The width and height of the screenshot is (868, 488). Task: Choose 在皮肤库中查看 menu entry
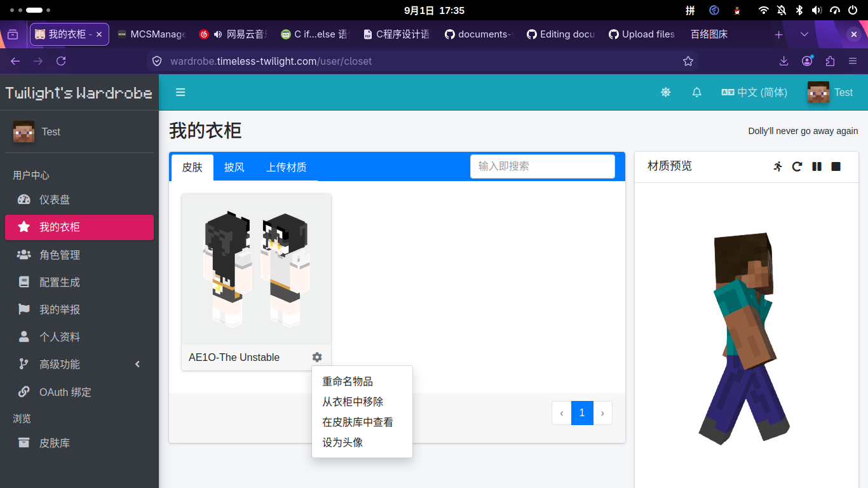pyautogui.click(x=362, y=422)
